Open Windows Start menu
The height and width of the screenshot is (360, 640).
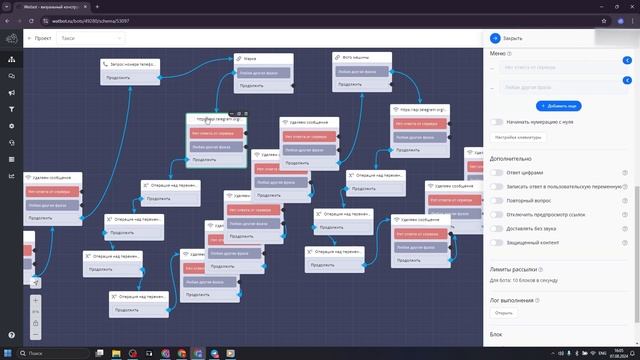[x=7, y=353]
